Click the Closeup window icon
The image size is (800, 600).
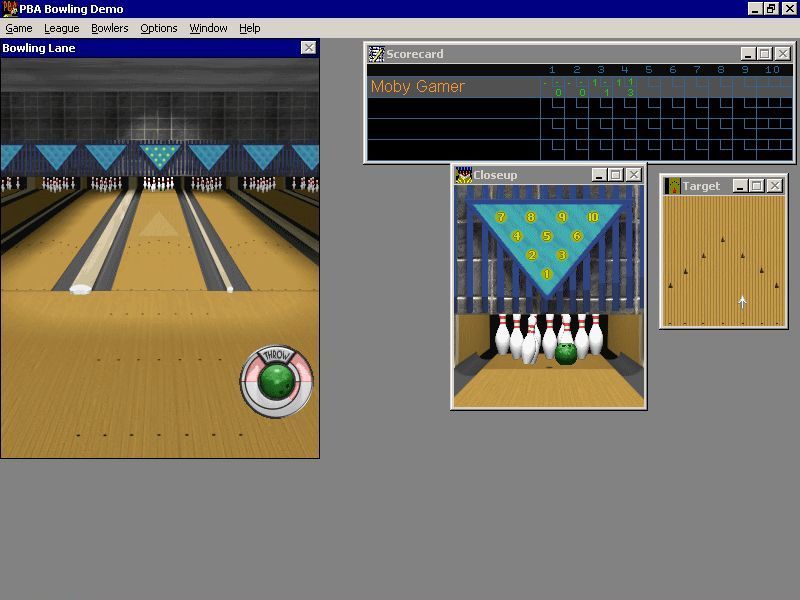click(x=464, y=175)
